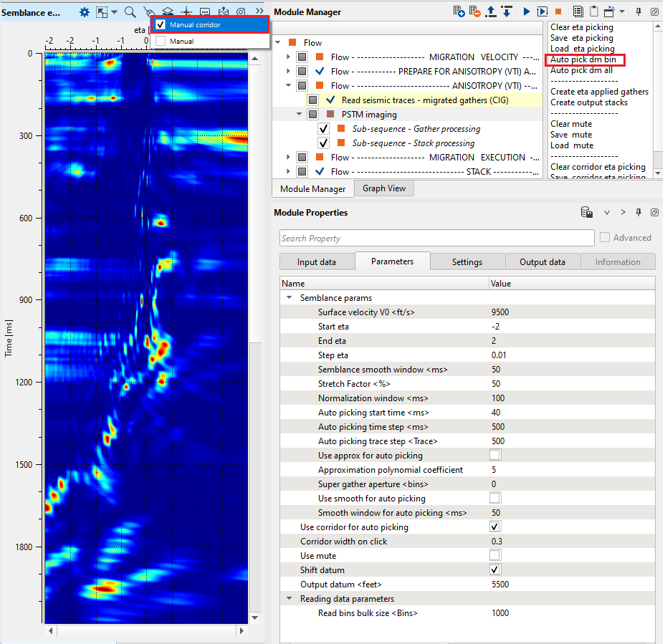Collapse the Semblance params group
665x644 pixels.
coord(290,297)
